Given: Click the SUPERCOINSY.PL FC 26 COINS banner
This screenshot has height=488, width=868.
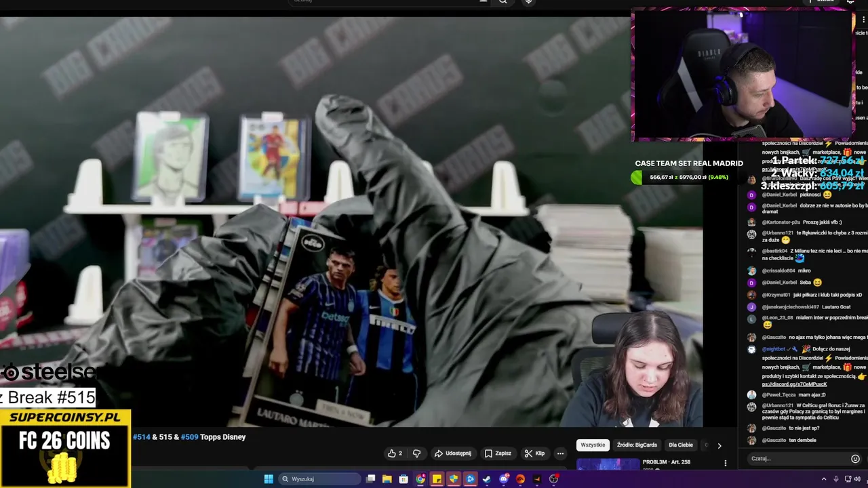Looking at the screenshot, I should (65, 448).
